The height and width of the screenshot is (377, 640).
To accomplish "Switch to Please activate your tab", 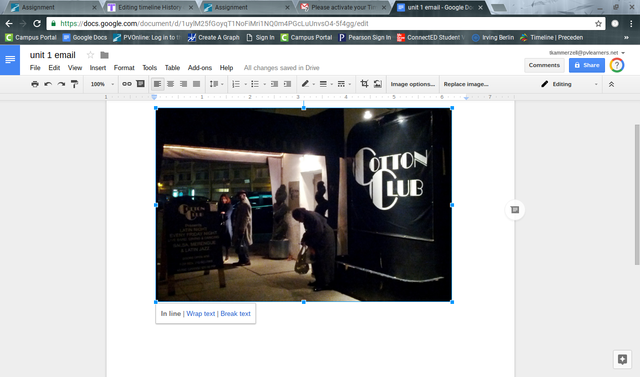I will click(342, 7).
